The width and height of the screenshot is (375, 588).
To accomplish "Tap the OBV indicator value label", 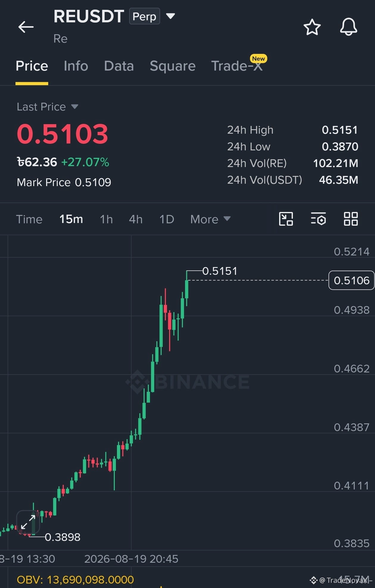I will pyautogui.click(x=75, y=579).
